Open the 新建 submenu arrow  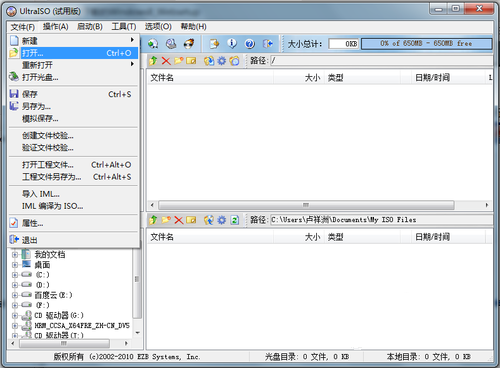coord(132,40)
